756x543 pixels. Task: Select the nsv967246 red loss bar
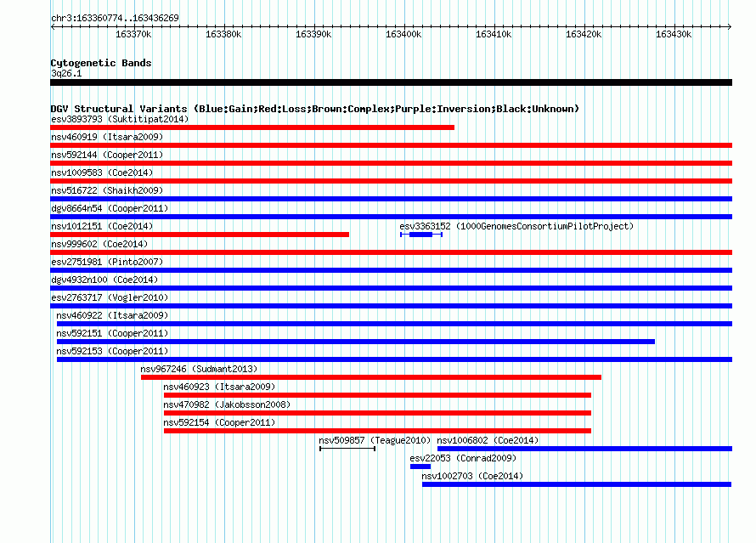(x=371, y=377)
